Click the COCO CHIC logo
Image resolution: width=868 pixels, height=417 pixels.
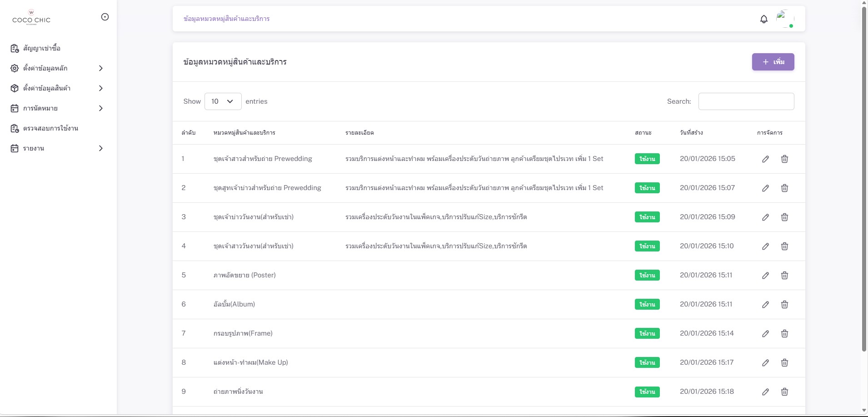[x=31, y=18]
